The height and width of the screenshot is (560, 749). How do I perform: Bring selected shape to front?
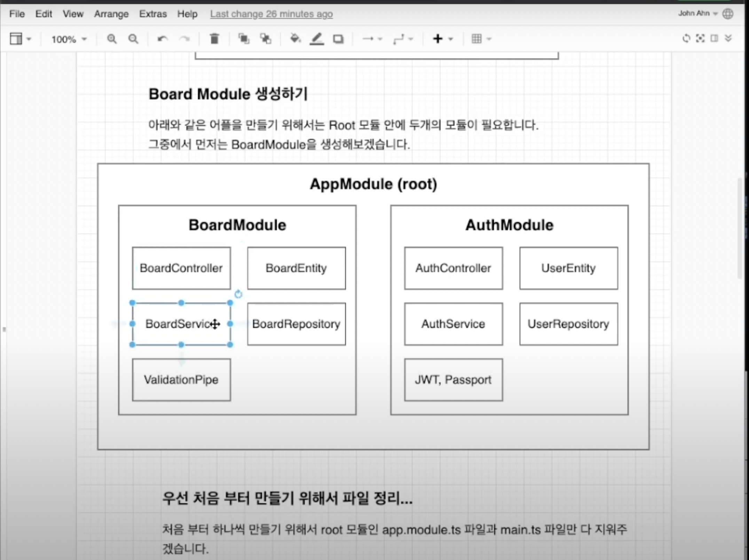click(244, 39)
